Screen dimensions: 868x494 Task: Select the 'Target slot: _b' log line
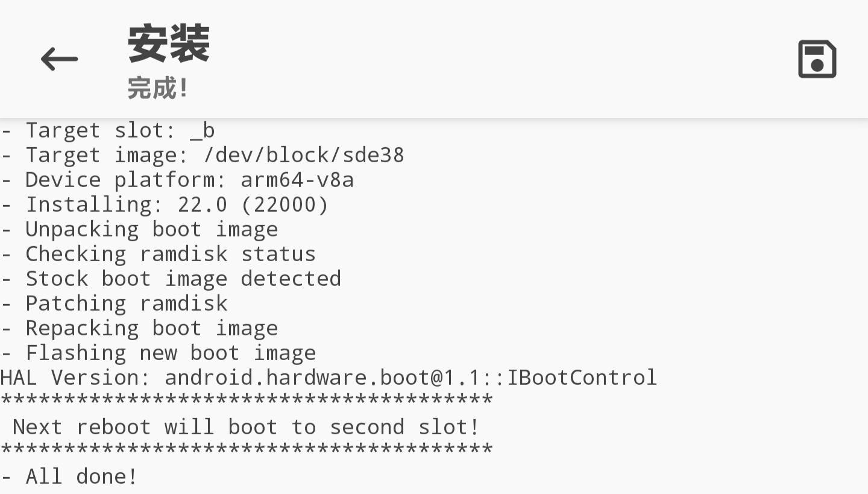(108, 130)
